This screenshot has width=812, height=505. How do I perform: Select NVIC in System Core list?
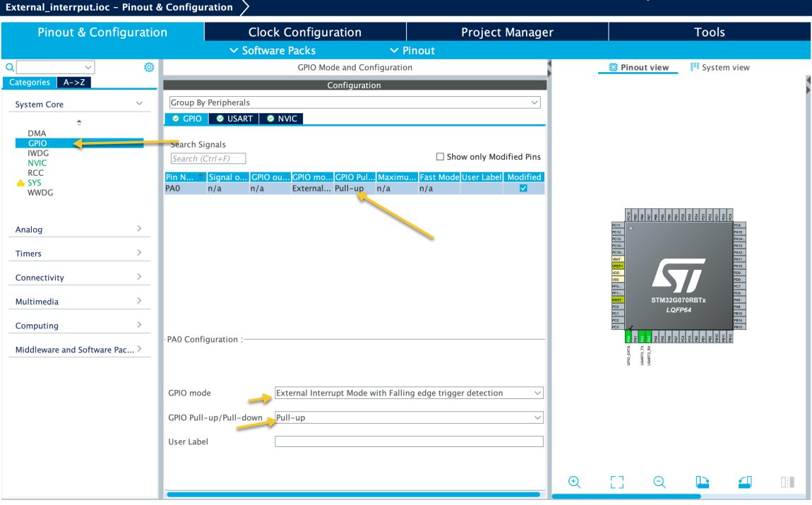(37, 162)
